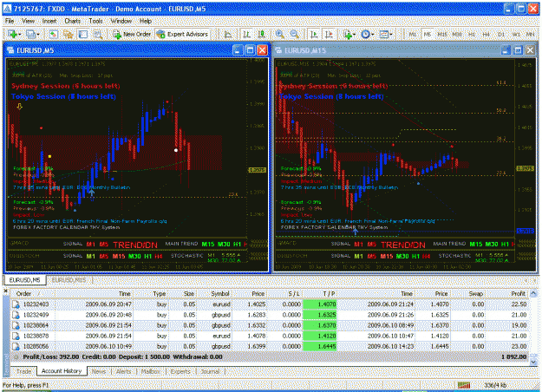
Task: Open the Insert menu
Action: [x=49, y=21]
